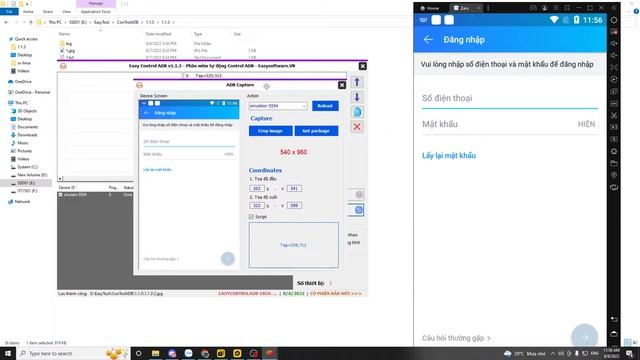Click the emulator sidebar home navigation icon

click(x=614, y=333)
